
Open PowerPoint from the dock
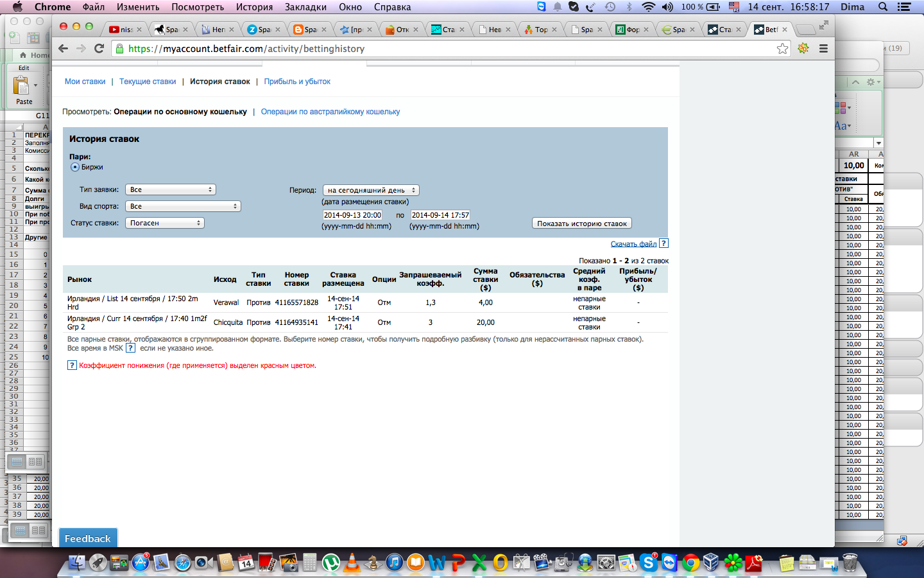pos(458,563)
